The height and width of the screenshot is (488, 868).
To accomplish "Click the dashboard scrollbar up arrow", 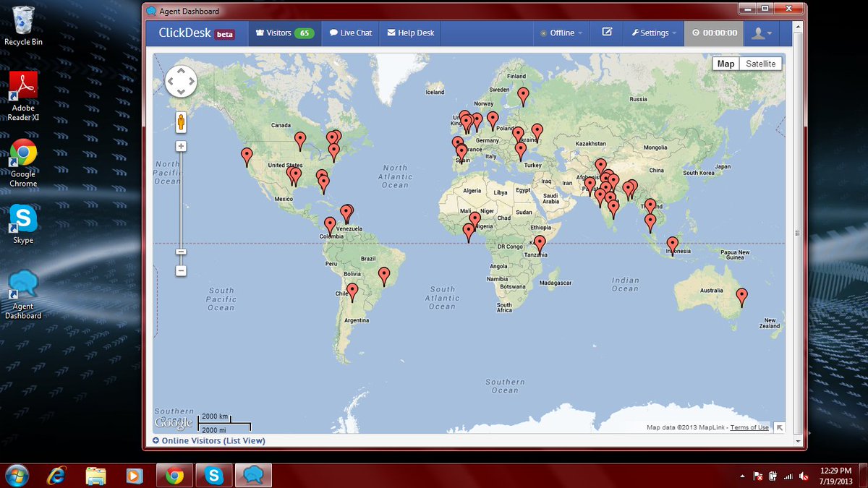I will click(x=798, y=25).
